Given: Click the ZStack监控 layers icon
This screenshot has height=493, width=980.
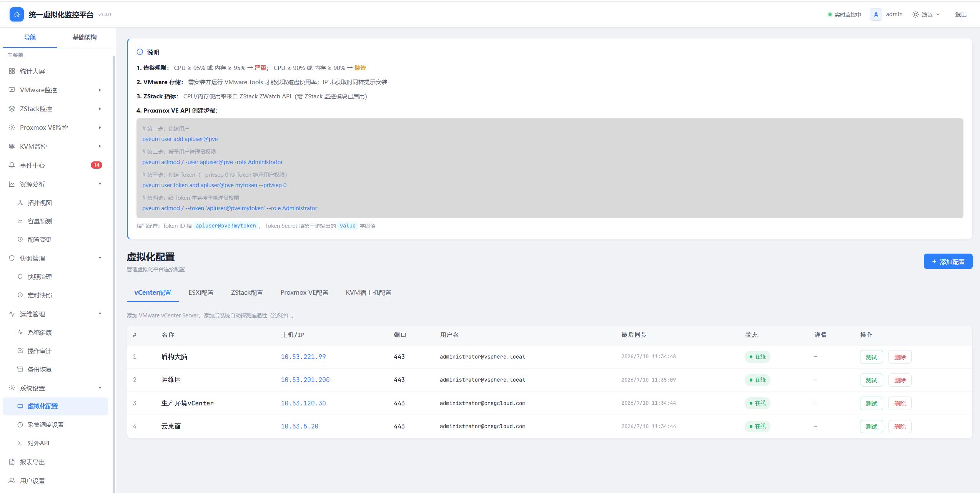Looking at the screenshot, I should (12, 109).
